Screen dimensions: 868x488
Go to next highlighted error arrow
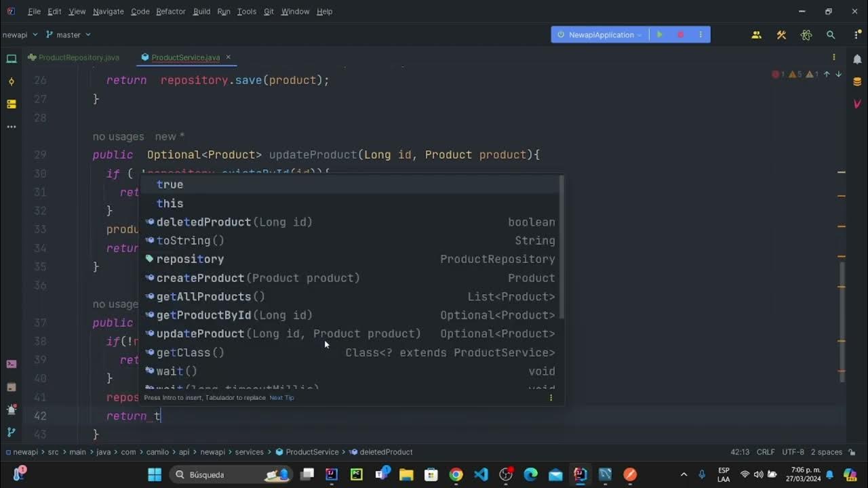pos(839,75)
